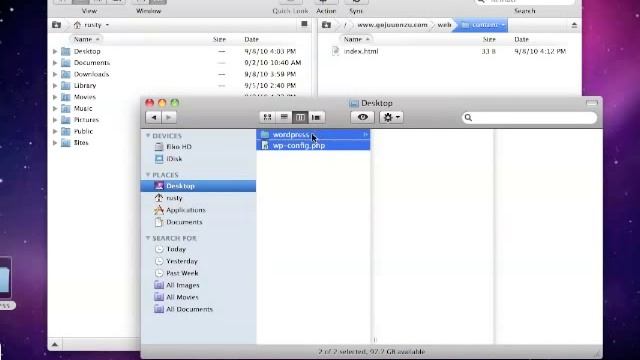Image resolution: width=640 pixels, height=360 pixels.
Task: Go forward in Finder Desktop window
Action: pyautogui.click(x=169, y=118)
